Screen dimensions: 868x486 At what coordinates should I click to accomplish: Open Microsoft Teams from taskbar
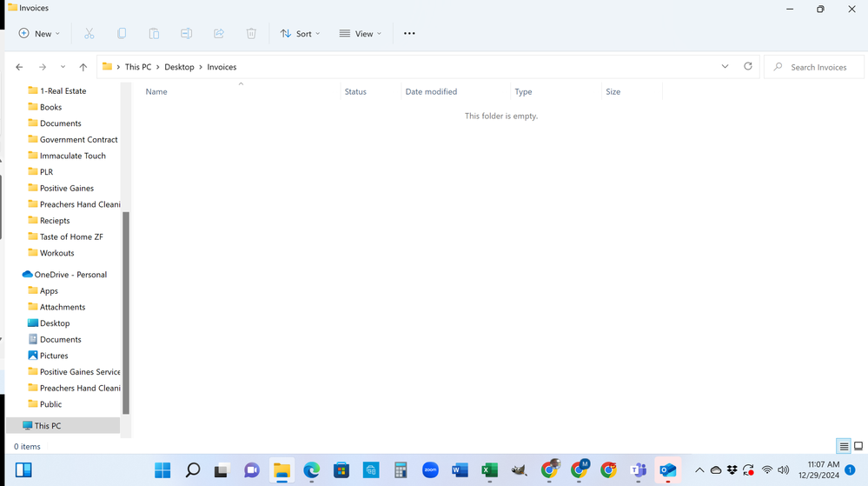pos(639,470)
